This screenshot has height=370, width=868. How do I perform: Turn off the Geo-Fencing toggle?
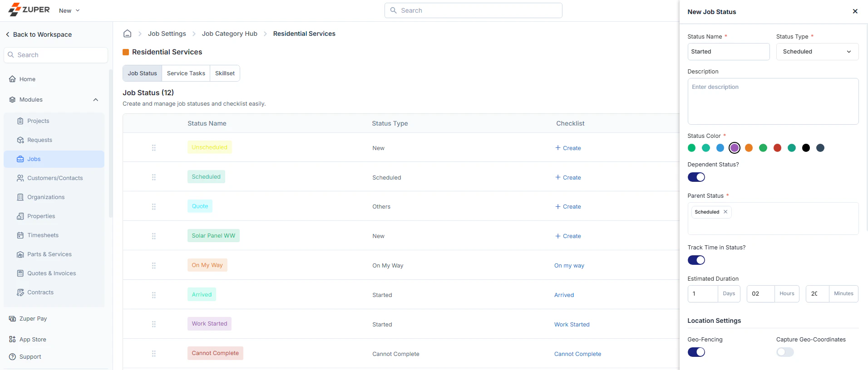coord(696,352)
